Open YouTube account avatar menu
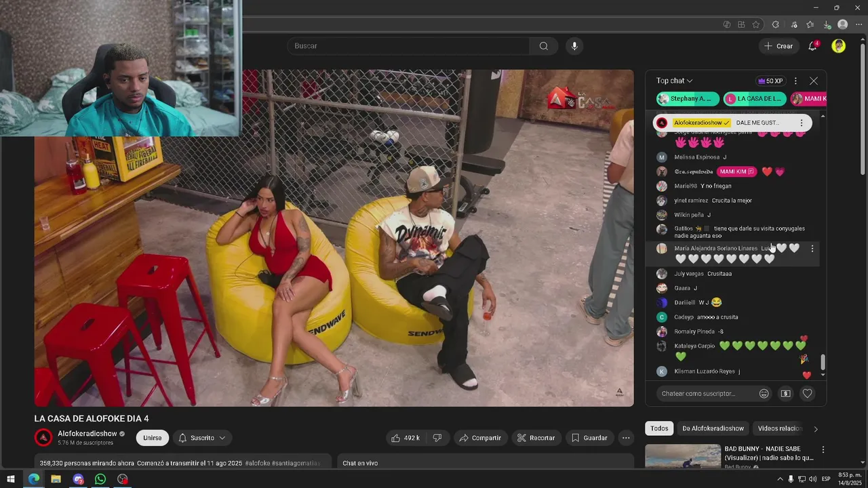This screenshot has height=488, width=868. (839, 46)
